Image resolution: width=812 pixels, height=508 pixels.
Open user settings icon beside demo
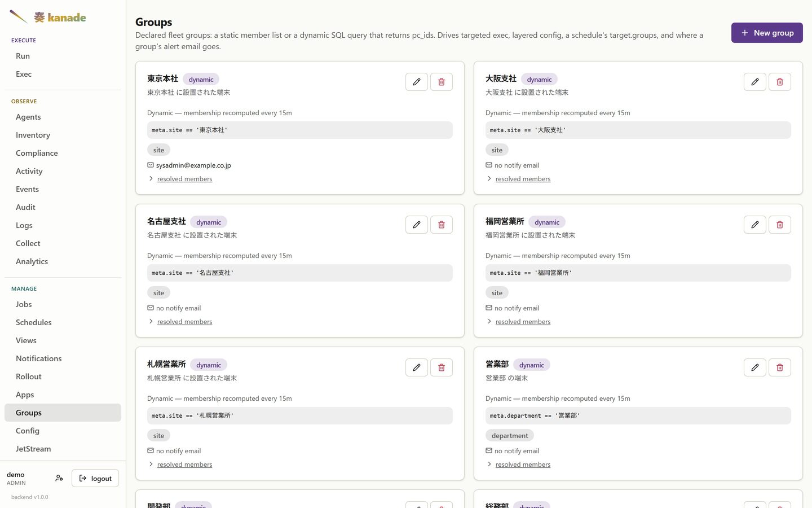(x=59, y=478)
